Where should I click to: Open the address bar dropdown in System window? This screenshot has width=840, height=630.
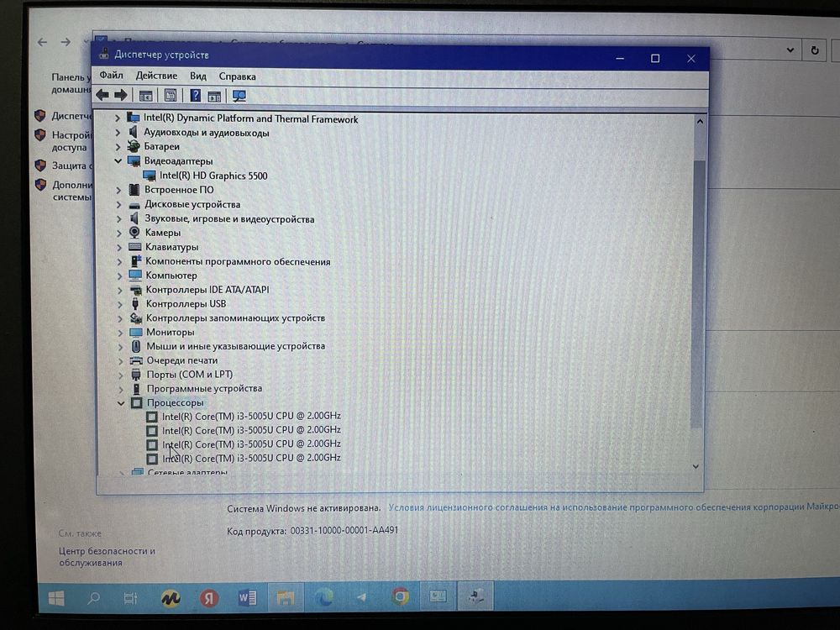790,50
